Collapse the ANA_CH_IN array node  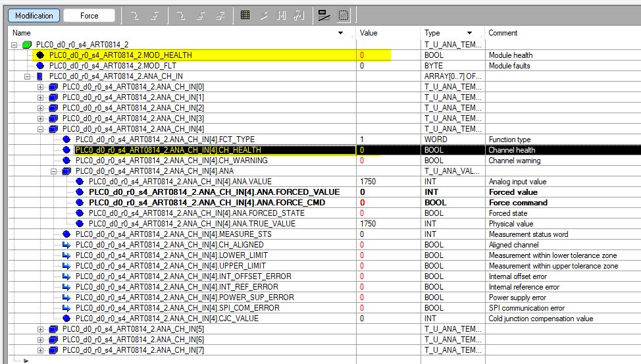click(x=28, y=76)
